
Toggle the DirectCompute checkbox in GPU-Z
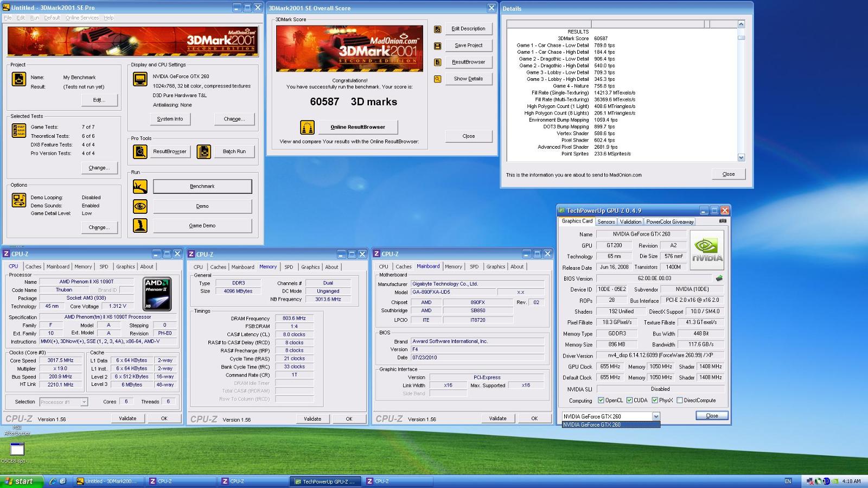(x=679, y=401)
